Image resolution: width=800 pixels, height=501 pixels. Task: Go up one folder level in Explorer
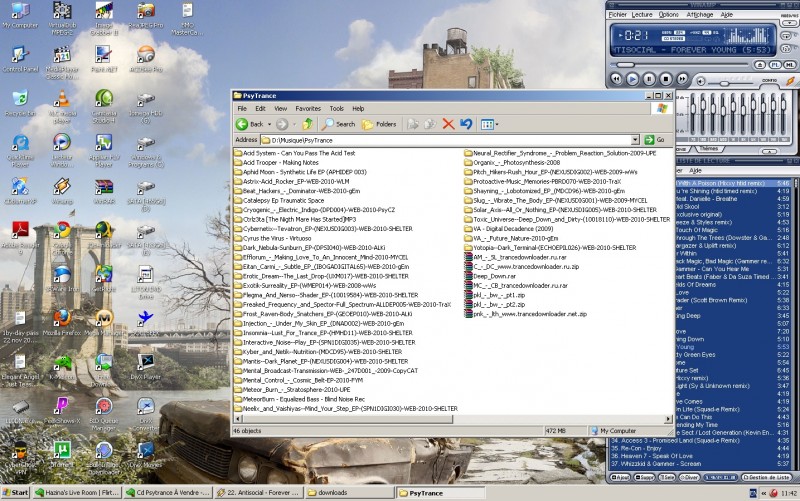[308, 124]
